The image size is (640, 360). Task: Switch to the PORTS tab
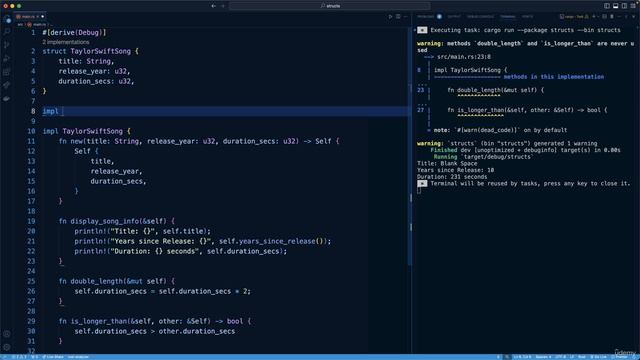(527, 17)
